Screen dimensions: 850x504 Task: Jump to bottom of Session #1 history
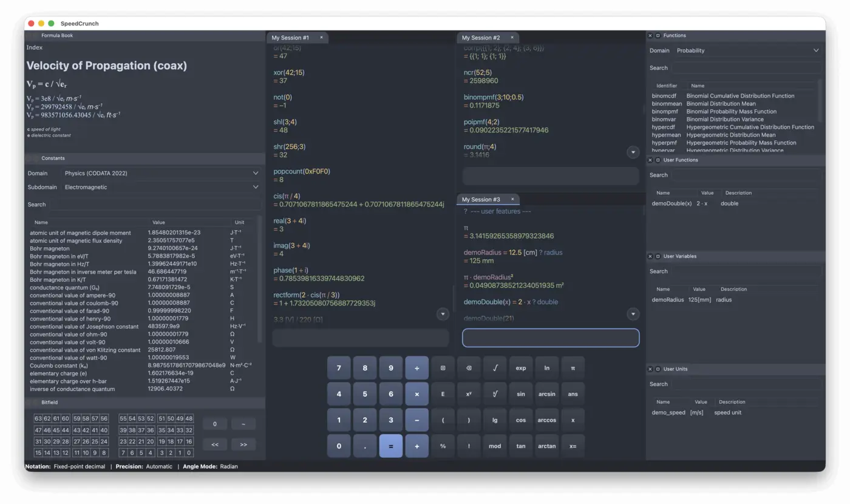pos(443,314)
